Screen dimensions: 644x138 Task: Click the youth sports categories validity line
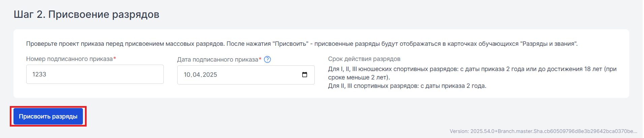click(x=472, y=69)
